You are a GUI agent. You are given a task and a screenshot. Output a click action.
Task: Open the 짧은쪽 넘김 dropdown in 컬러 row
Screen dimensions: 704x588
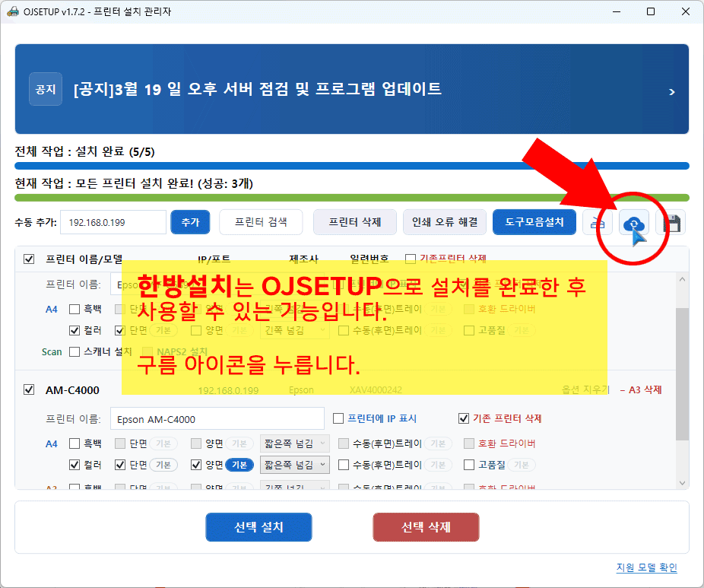pos(295,465)
